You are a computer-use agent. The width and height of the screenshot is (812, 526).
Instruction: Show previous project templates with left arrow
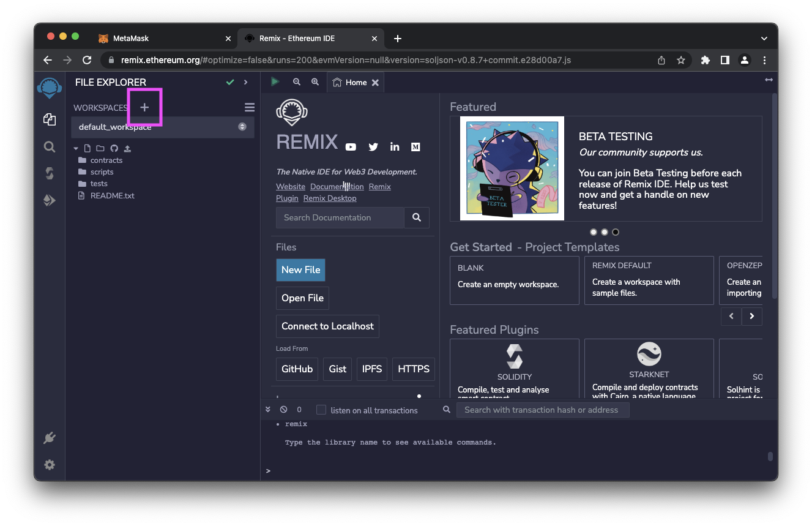(x=731, y=316)
